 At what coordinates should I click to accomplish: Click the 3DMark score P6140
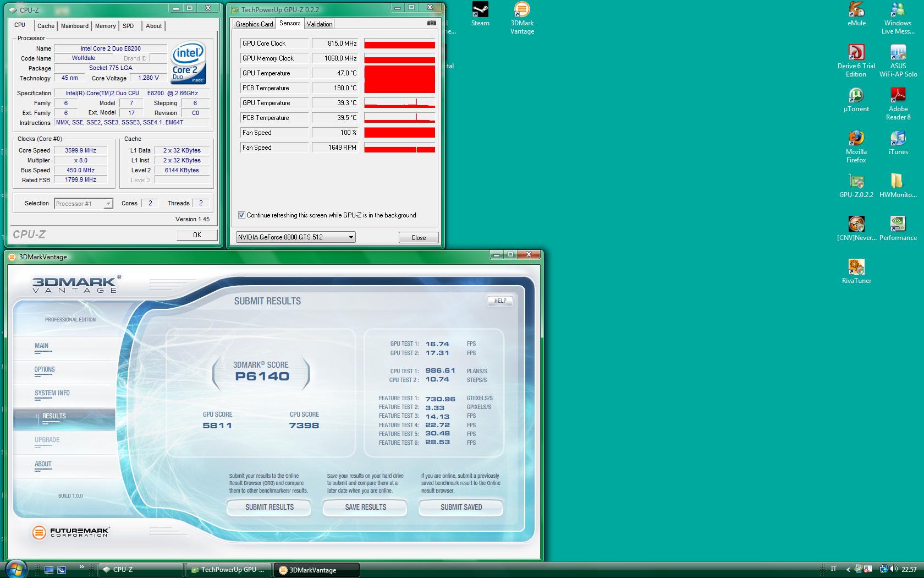[x=262, y=377]
